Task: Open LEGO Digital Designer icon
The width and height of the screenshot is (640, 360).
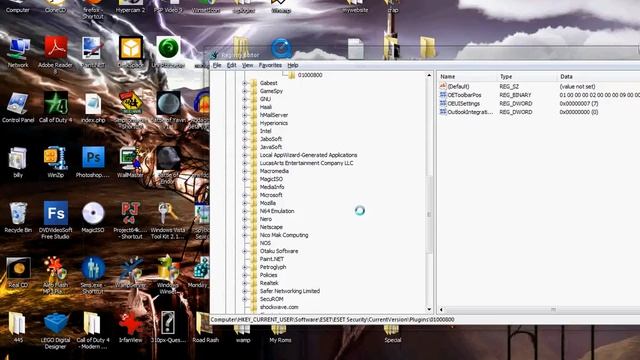Action: pyautogui.click(x=56, y=323)
